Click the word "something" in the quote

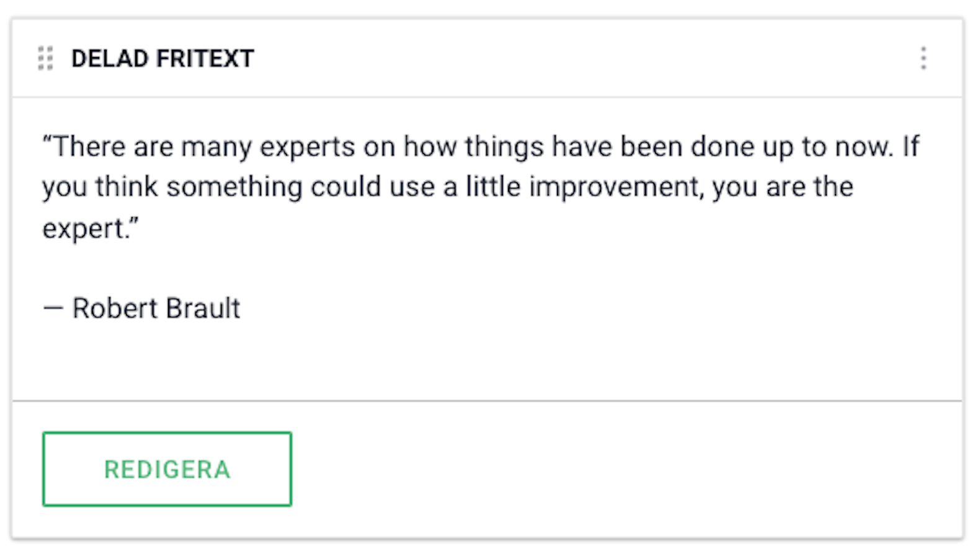tap(234, 187)
